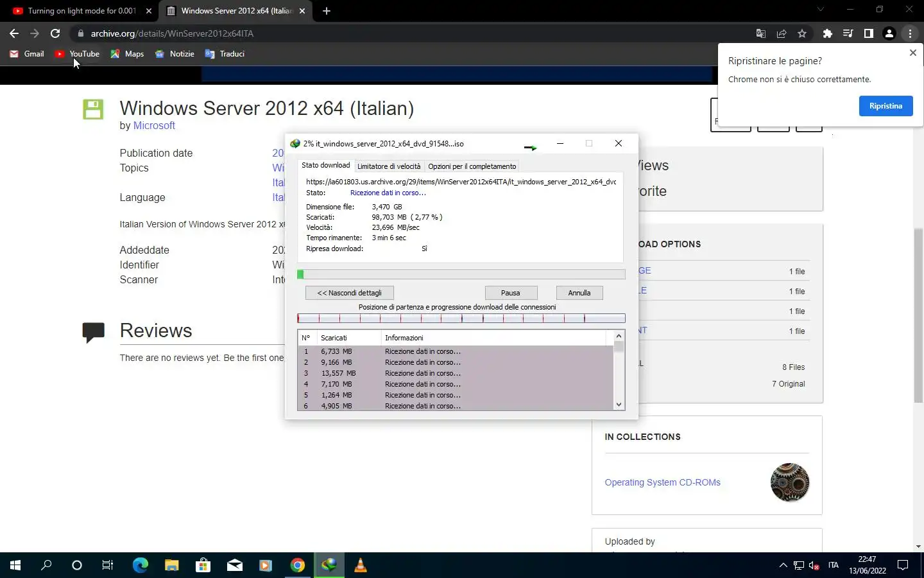Viewport: 924px width, 578px height.
Task: Click the address bar URL
Action: click(172, 33)
